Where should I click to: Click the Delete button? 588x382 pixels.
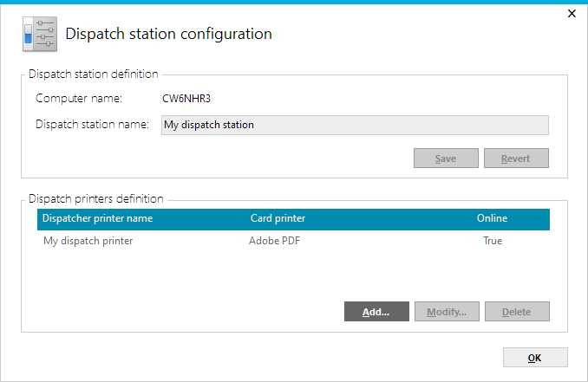(x=517, y=312)
